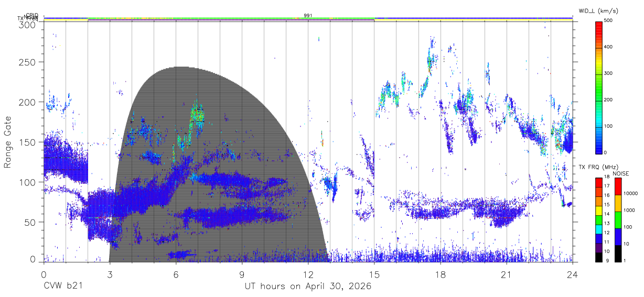644x297 pixels.
Task: Click the CVW b21 radar beam label
Action: [x=63, y=287]
